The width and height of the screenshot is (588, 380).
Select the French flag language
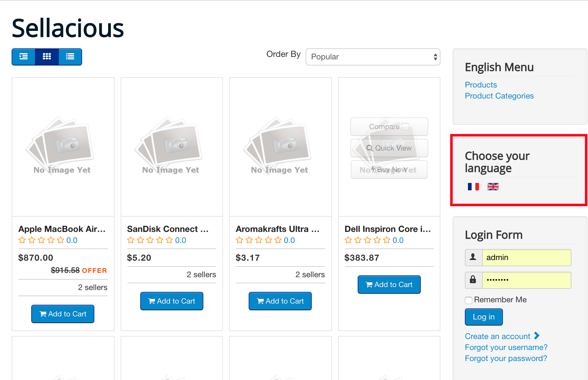point(473,187)
